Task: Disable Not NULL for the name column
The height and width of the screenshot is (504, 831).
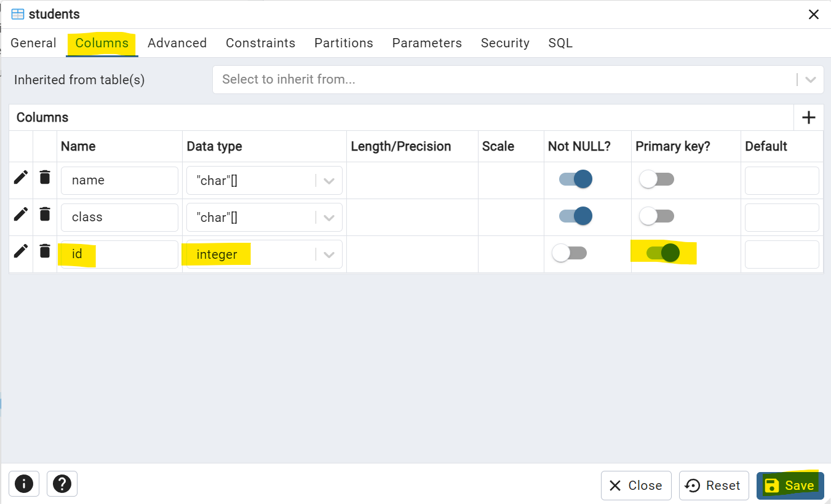Action: [575, 178]
